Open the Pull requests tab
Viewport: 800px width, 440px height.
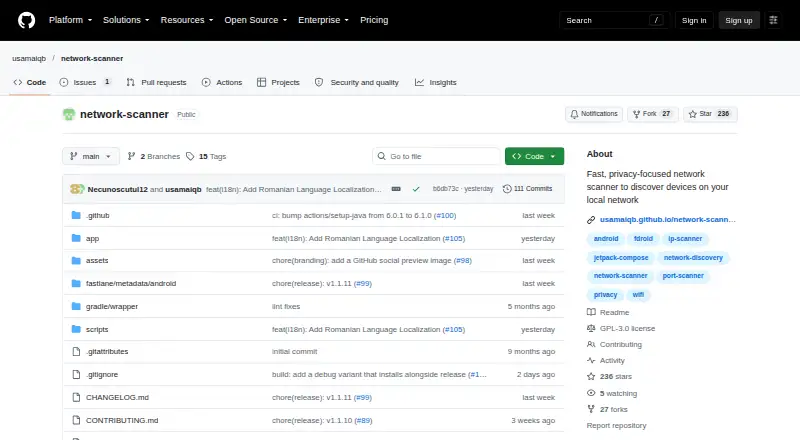157,82
